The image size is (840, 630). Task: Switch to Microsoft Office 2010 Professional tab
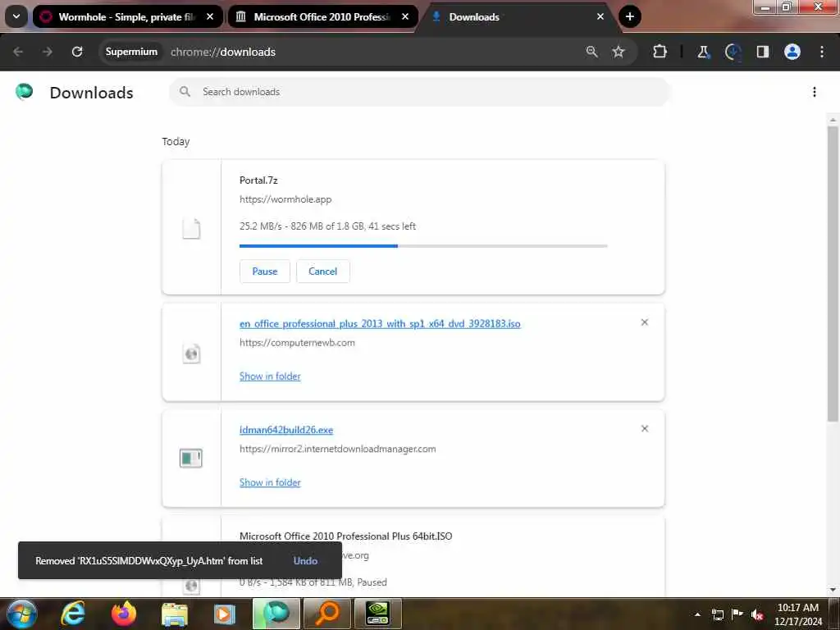pos(322,16)
